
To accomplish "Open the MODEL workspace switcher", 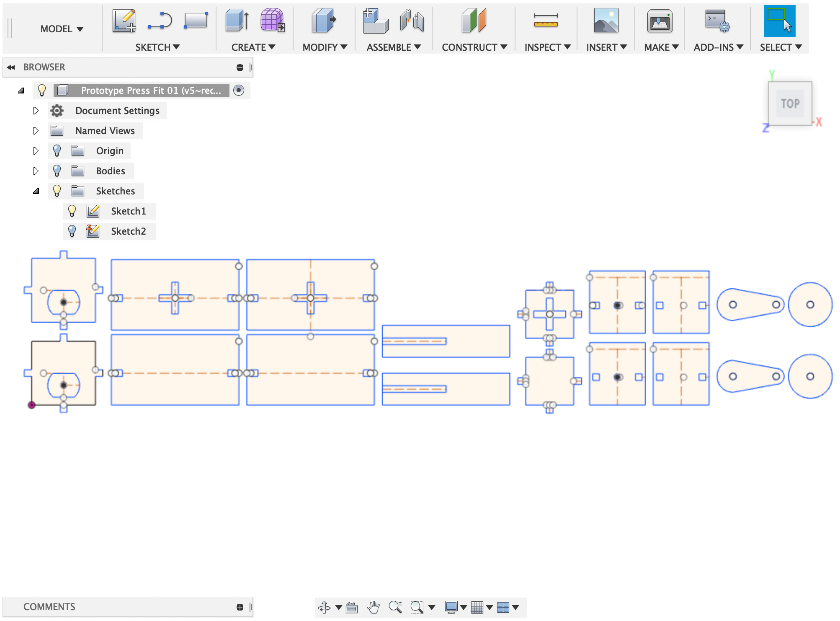I will pyautogui.click(x=62, y=29).
